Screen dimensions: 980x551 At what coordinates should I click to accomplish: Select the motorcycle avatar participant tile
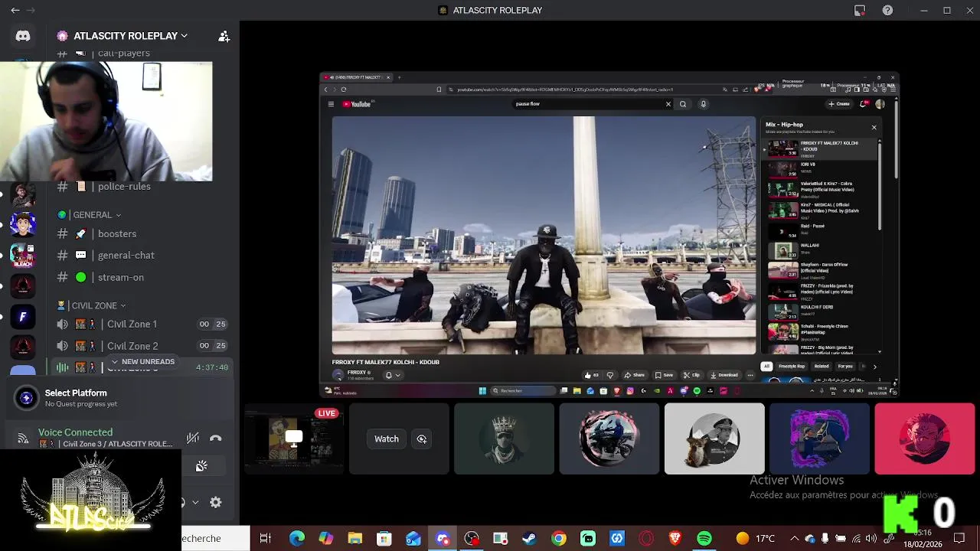click(609, 439)
